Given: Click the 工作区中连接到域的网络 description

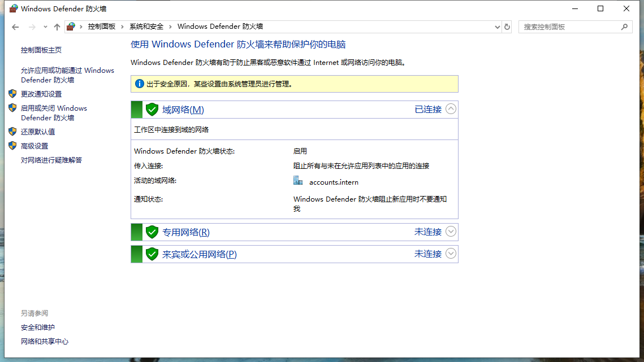Looking at the screenshot, I should (171, 130).
